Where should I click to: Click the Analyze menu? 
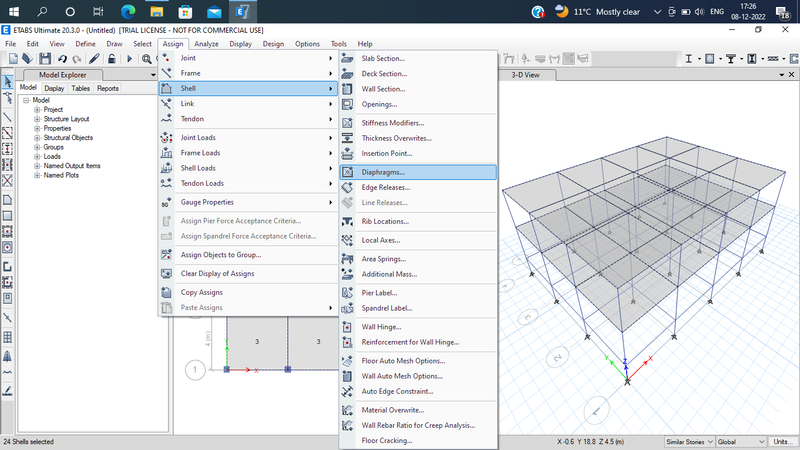[206, 44]
